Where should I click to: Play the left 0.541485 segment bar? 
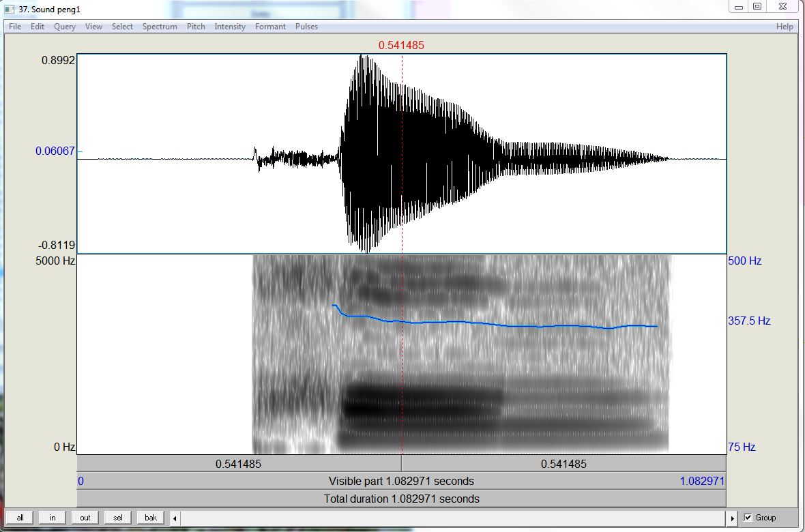[239, 464]
